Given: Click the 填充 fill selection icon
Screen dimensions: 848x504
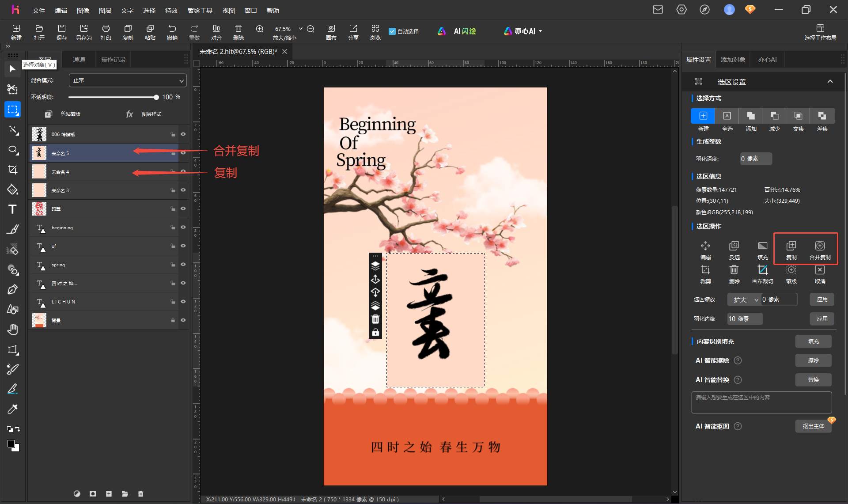Looking at the screenshot, I should click(763, 246).
